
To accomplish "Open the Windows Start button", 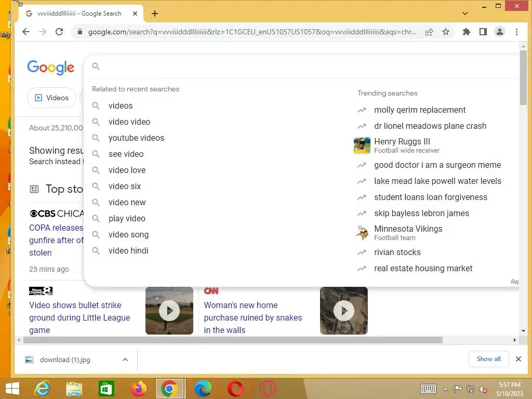I will coord(12,389).
